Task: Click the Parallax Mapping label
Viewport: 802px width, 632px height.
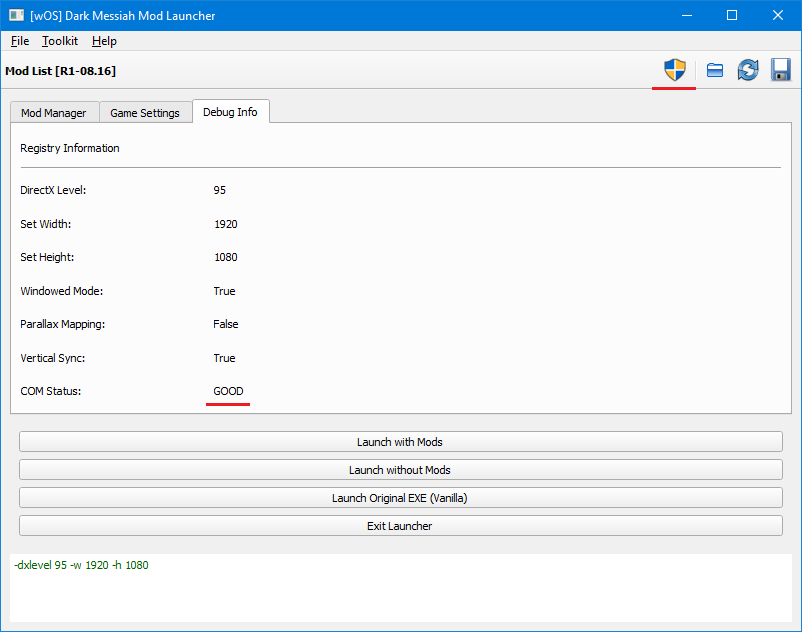Action: (62, 324)
